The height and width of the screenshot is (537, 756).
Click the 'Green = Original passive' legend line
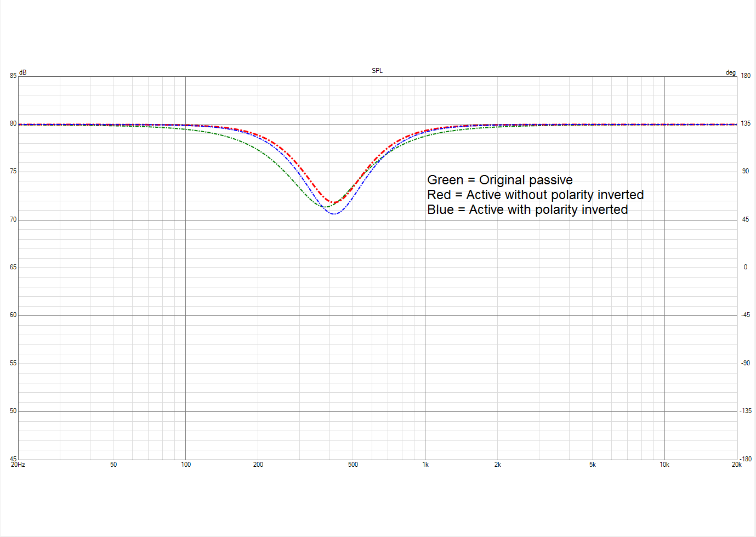click(x=500, y=180)
